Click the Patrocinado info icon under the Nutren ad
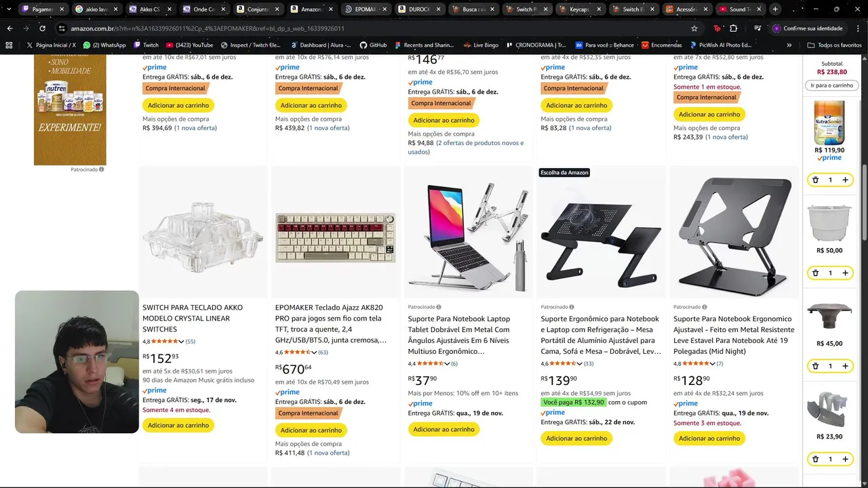This screenshot has height=488, width=868. [x=102, y=169]
